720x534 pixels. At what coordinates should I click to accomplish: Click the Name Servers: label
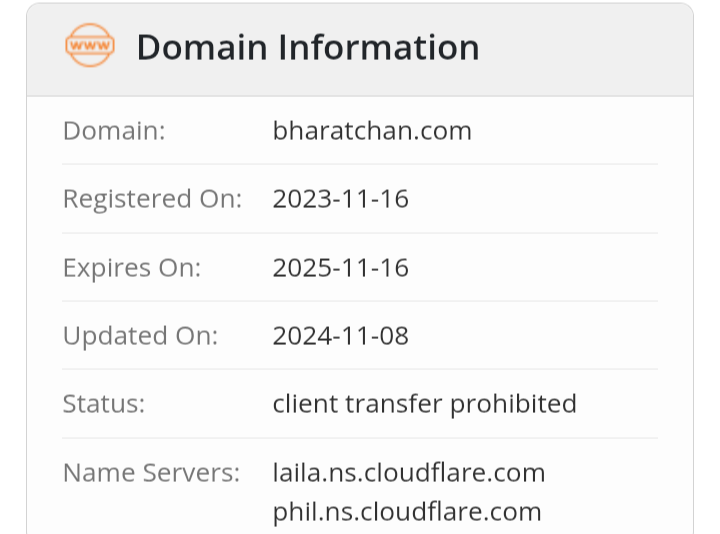(152, 472)
